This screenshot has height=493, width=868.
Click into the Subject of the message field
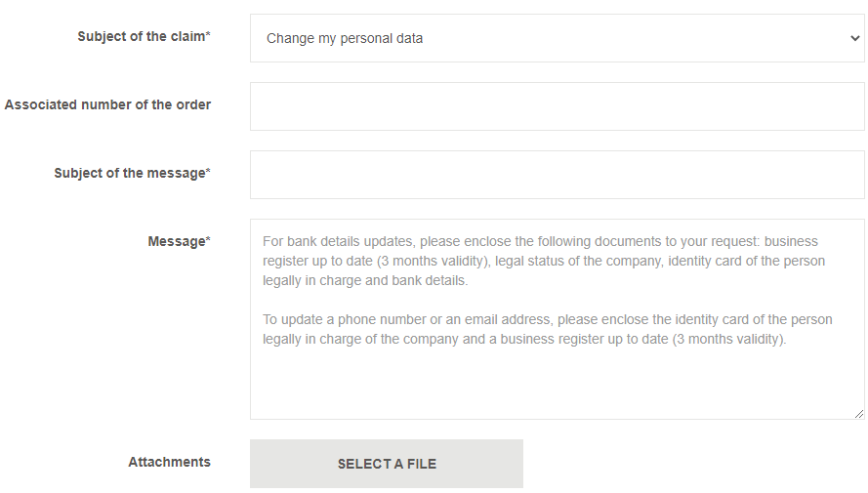coord(557,175)
